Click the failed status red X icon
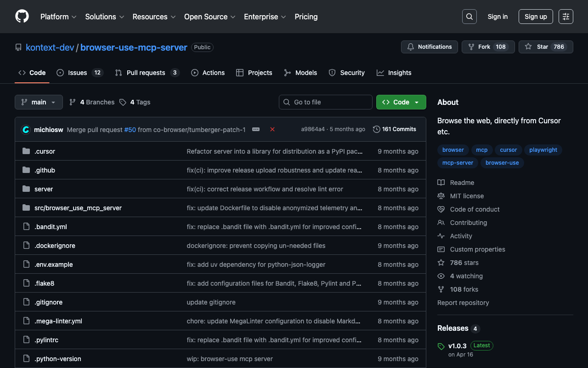The height and width of the screenshot is (368, 588). 272,129
